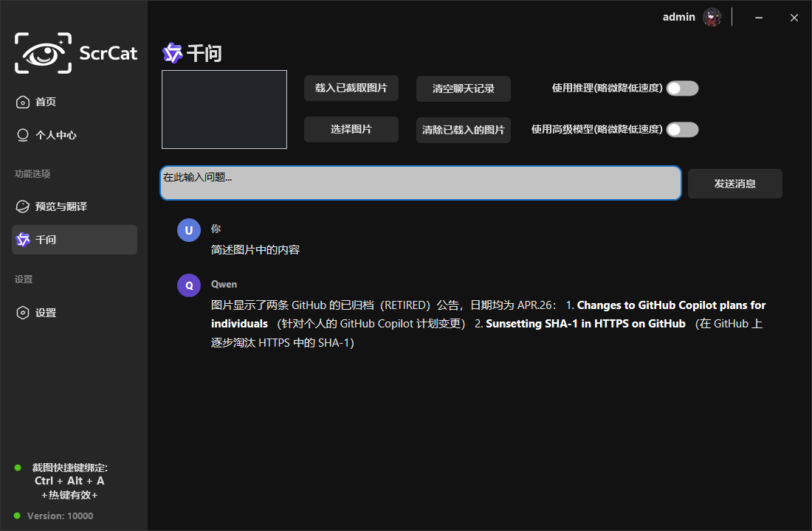Viewport: 812px width, 531px height.
Task: Click the Version: 10000 status text
Action: tap(60, 516)
